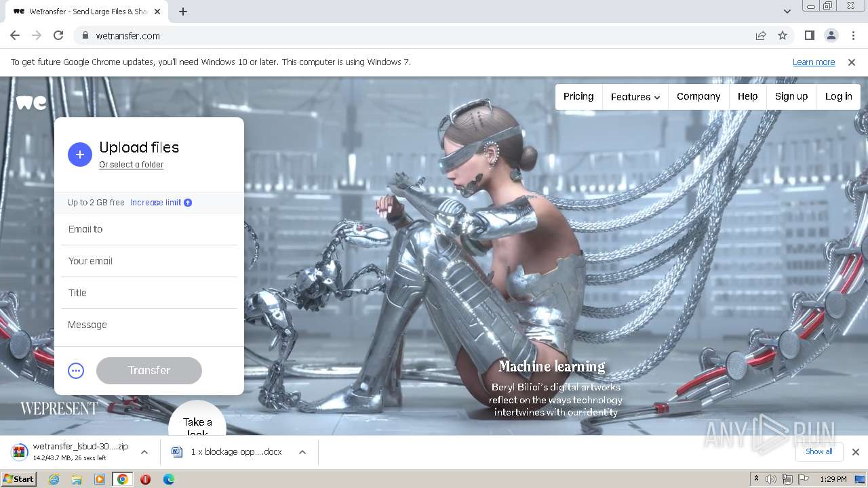Share this page icon in address bar
This screenshot has width=868, height=488.
(x=761, y=35)
